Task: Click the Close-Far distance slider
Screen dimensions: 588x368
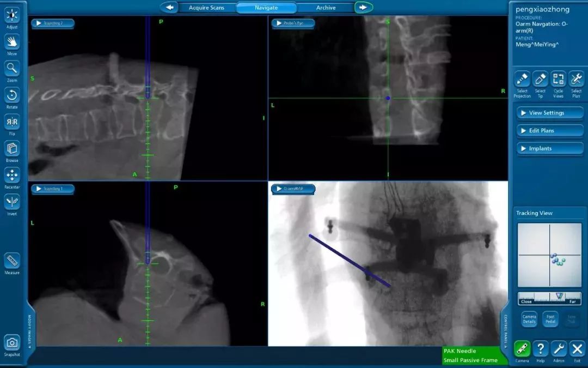Action: pyautogui.click(x=549, y=298)
